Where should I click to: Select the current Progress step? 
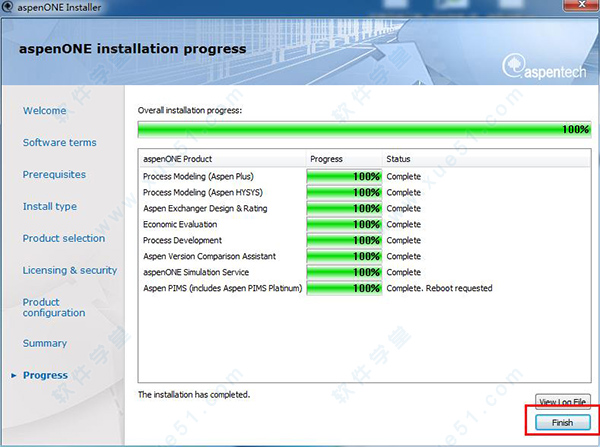45,375
